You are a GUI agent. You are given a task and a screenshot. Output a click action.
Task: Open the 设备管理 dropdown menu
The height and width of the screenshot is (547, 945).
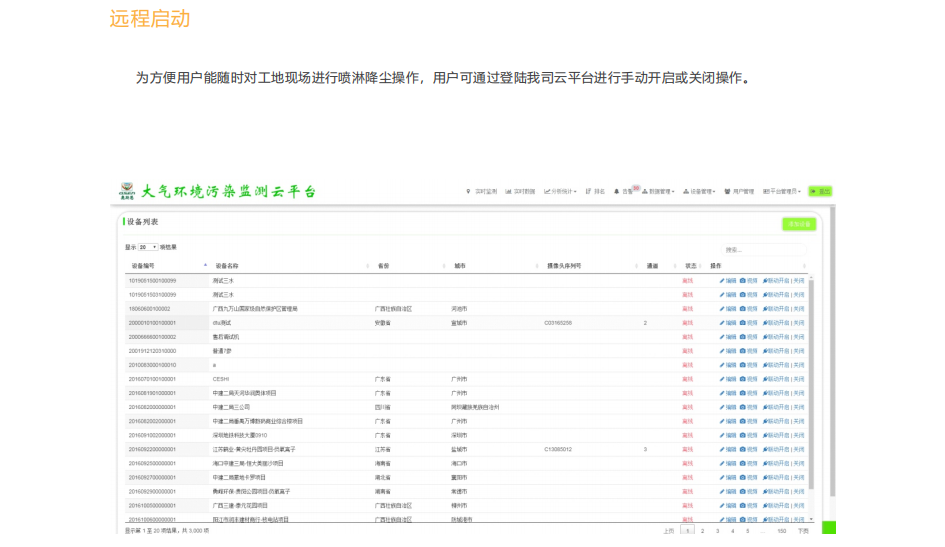tap(700, 191)
